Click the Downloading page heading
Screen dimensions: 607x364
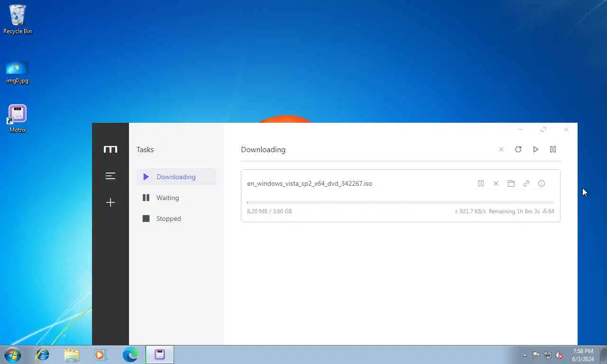pos(263,149)
